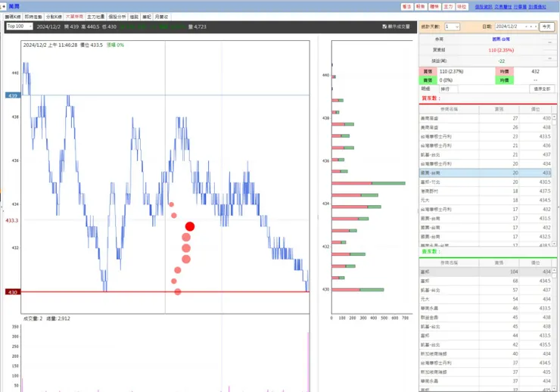
Task: Click the last red button in the top bar
Action: [462, 6]
